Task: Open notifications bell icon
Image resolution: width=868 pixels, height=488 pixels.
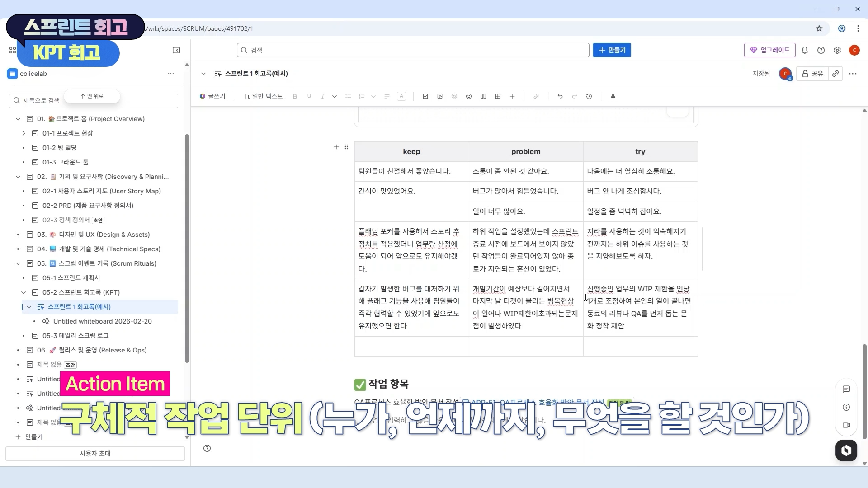Action: click(x=805, y=50)
